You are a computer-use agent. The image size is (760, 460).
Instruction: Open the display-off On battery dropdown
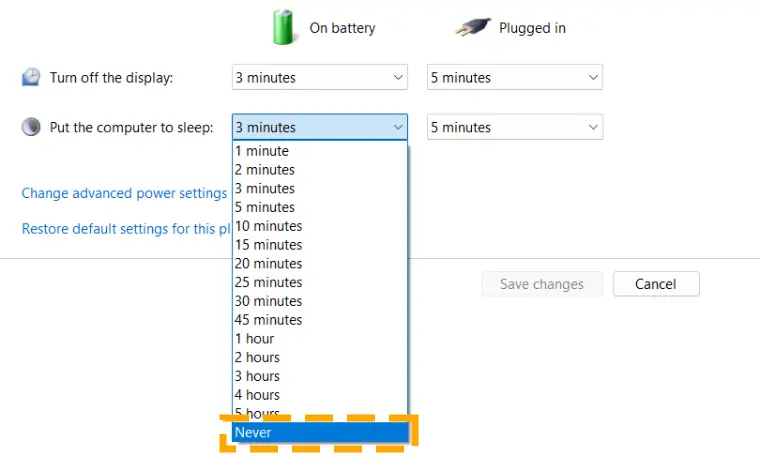coord(320,77)
